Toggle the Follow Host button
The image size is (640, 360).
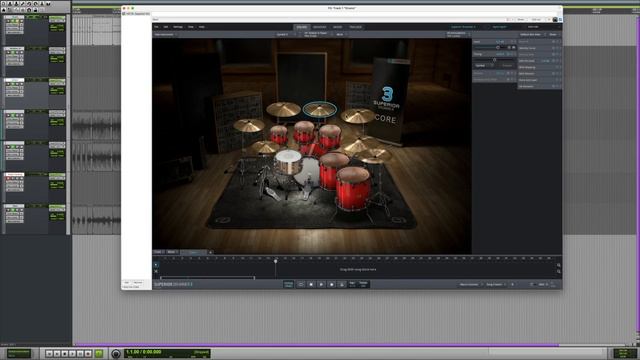(289, 284)
